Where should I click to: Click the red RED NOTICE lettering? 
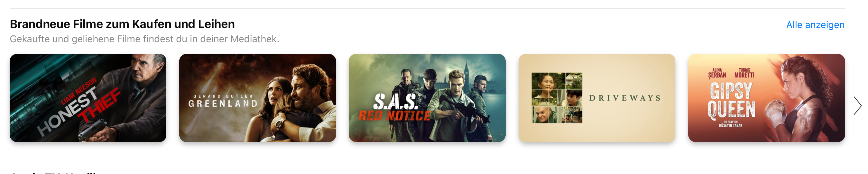[x=394, y=116]
